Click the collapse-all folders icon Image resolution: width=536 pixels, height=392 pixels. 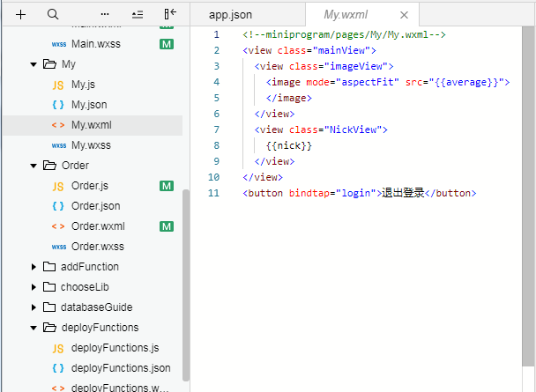pyautogui.click(x=138, y=15)
